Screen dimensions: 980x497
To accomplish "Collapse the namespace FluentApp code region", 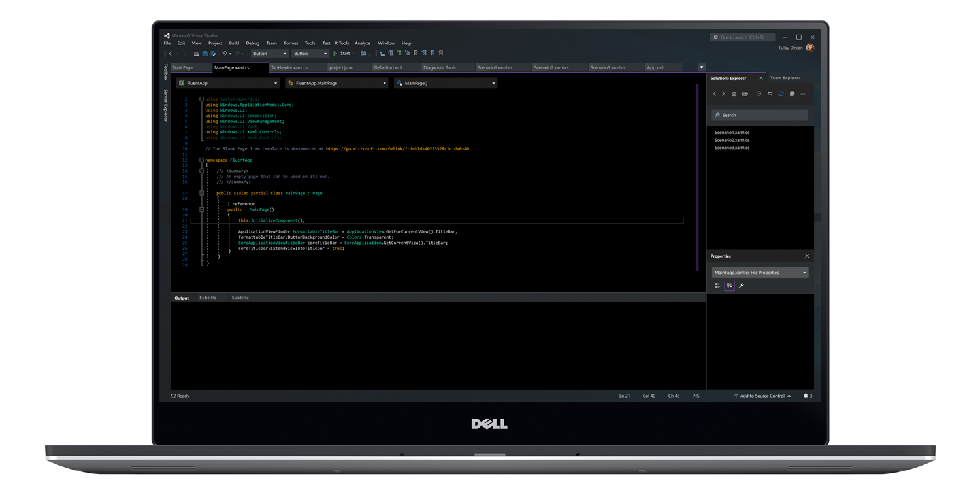I will point(201,160).
